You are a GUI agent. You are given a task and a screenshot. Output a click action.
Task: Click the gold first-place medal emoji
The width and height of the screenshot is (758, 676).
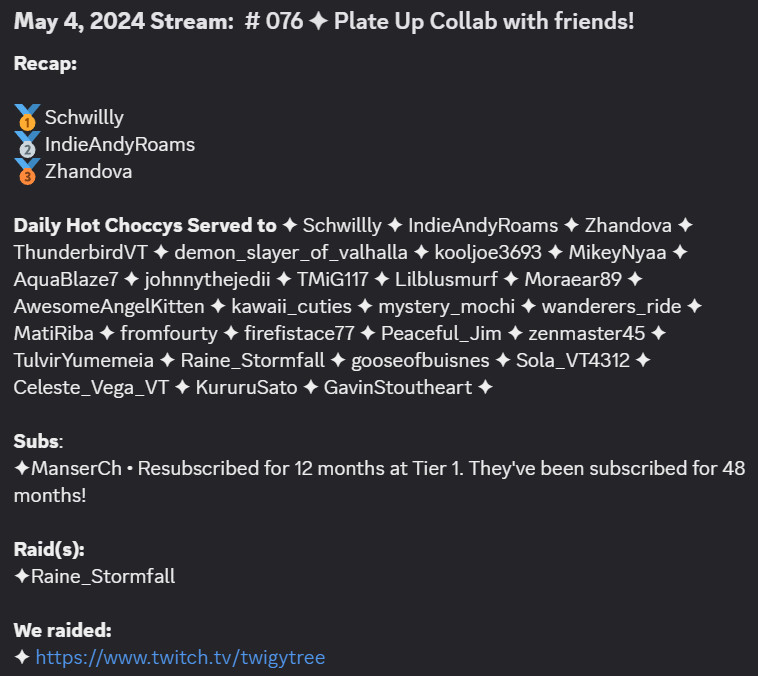[x=27, y=118]
